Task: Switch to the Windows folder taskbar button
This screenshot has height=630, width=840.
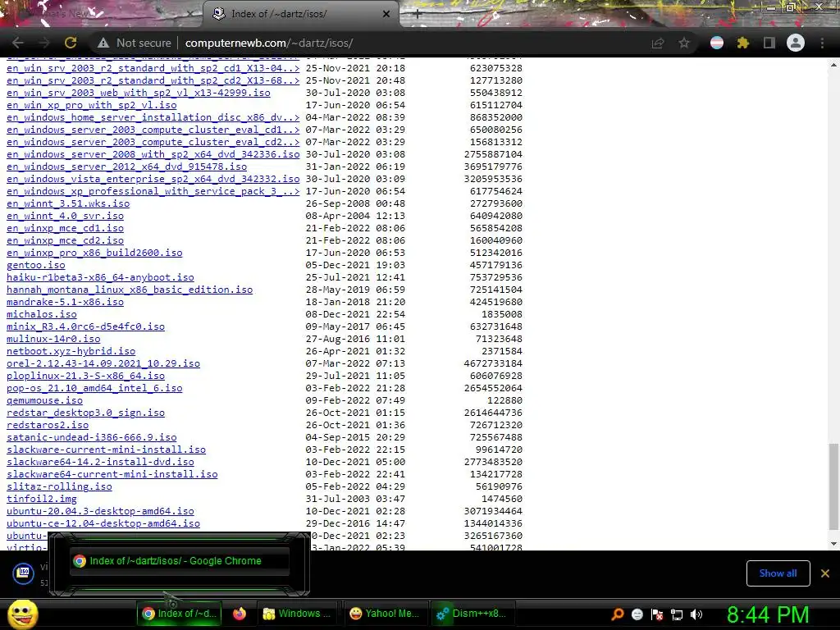Action: pos(298,614)
